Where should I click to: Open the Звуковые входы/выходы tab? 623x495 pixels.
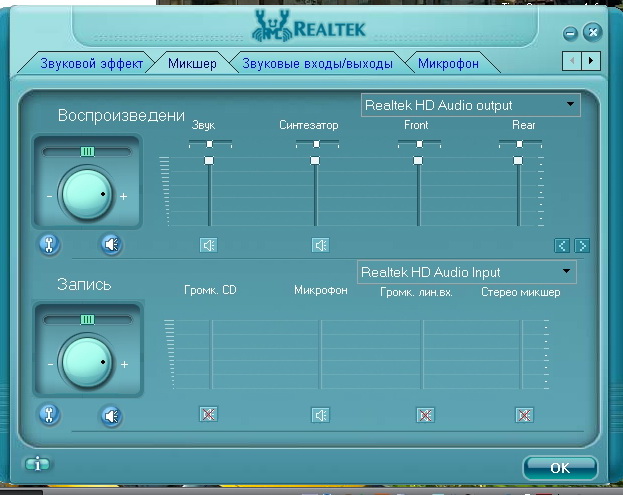(x=318, y=63)
